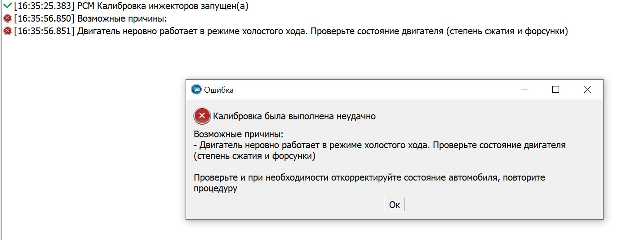Confirm the error dialog with Ок
Screen dimensions: 644x240
[395, 204]
